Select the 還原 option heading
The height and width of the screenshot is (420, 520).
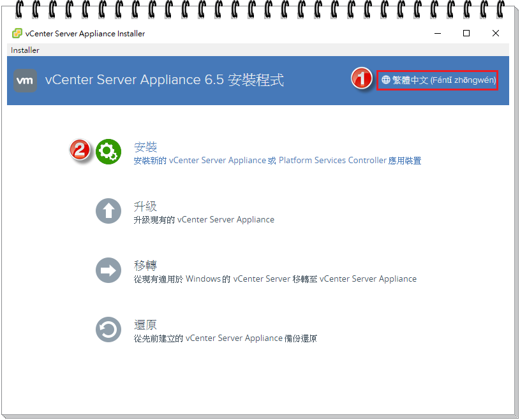click(145, 325)
